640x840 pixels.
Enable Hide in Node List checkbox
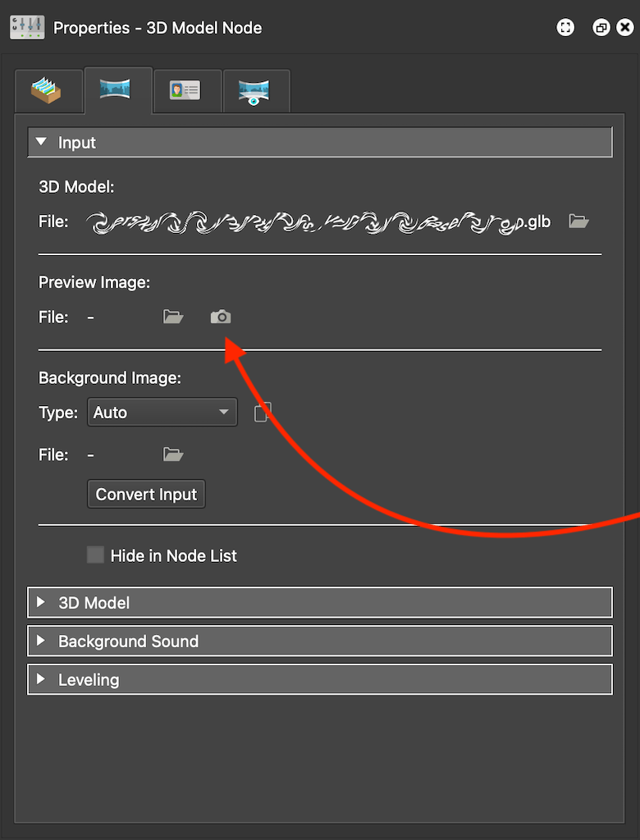pyautogui.click(x=96, y=555)
